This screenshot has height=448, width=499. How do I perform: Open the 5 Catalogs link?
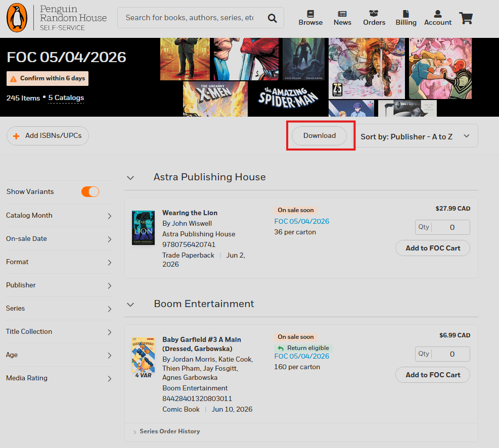pyautogui.click(x=66, y=98)
